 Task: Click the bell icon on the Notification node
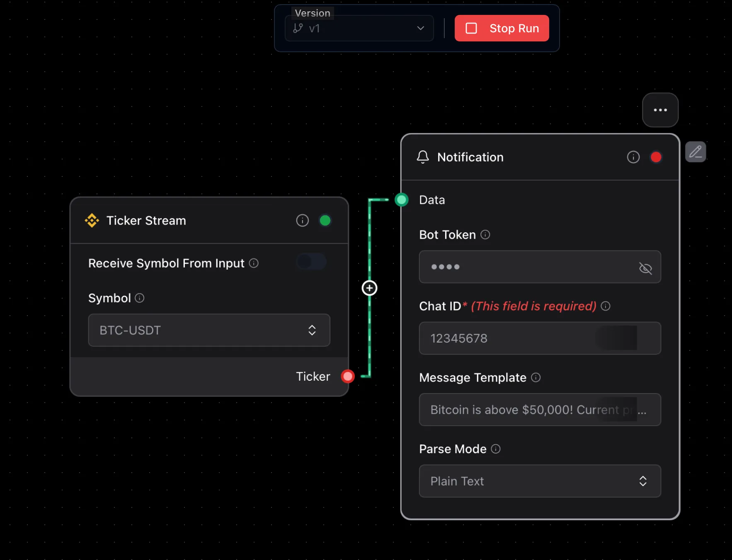point(423,157)
